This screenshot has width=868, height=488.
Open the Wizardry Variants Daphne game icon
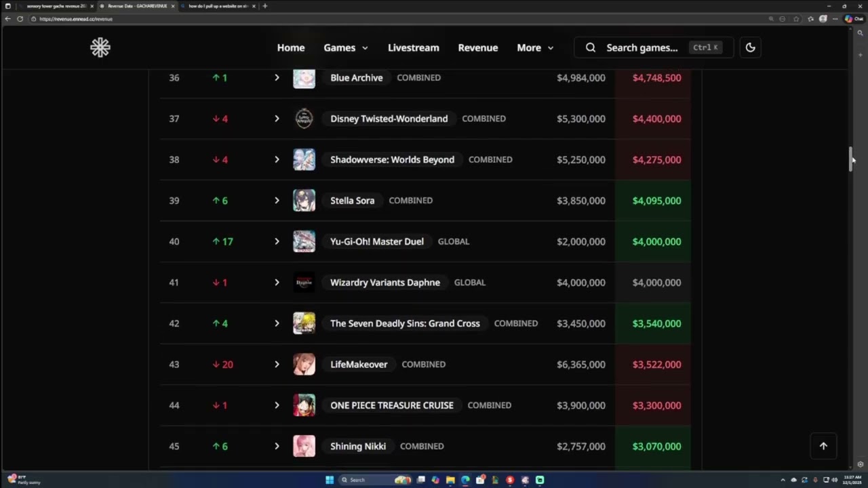304,283
